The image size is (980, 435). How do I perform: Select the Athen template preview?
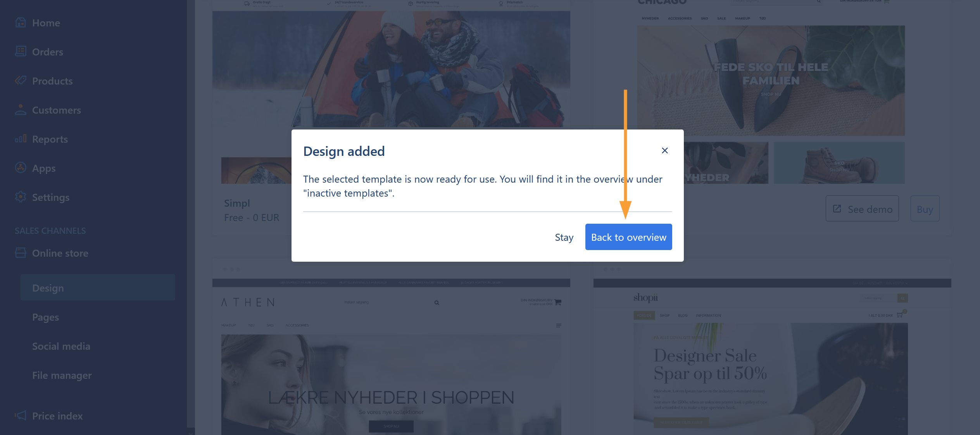pyautogui.click(x=391, y=357)
